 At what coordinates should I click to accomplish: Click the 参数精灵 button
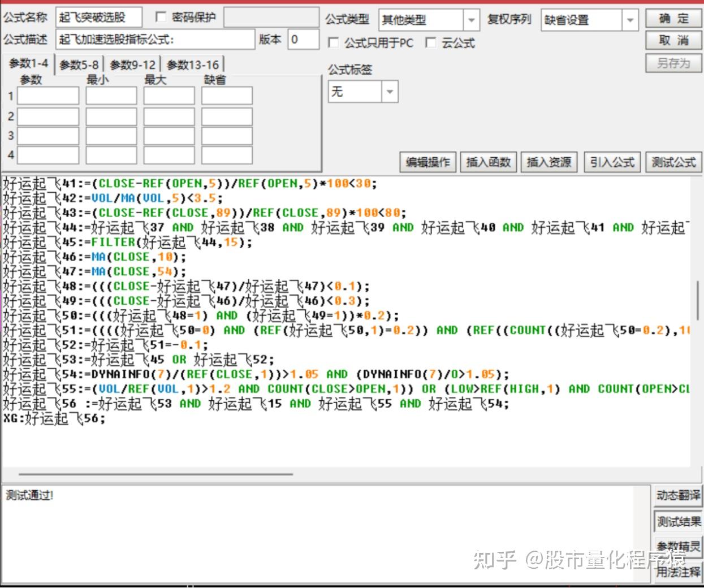(679, 546)
